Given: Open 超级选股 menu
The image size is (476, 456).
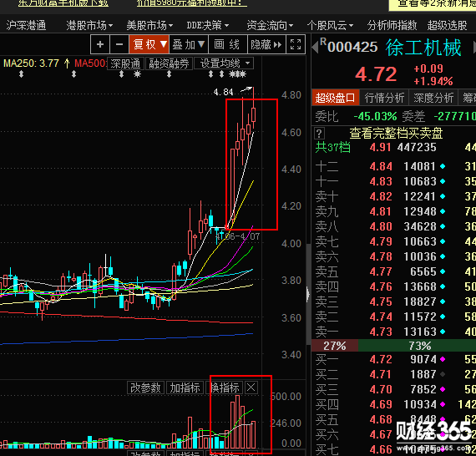Looking at the screenshot, I should [x=447, y=25].
